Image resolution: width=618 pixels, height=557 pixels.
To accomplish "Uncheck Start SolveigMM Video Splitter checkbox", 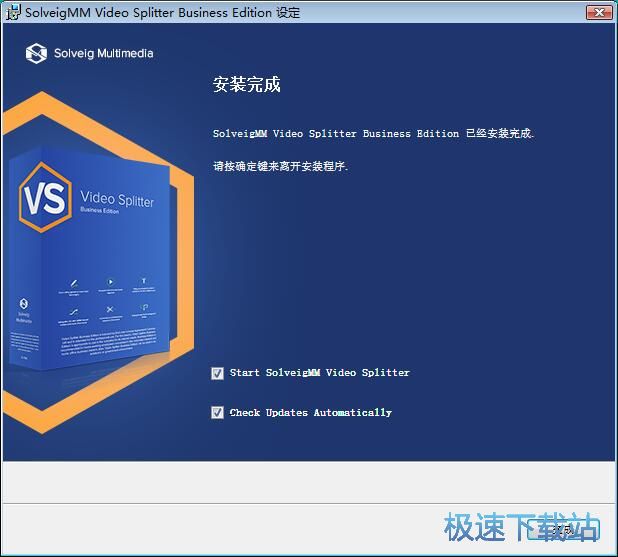I will [x=217, y=373].
